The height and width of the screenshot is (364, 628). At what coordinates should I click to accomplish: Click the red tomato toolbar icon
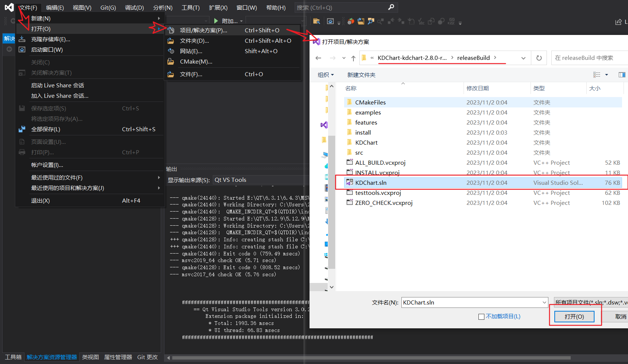[351, 21]
